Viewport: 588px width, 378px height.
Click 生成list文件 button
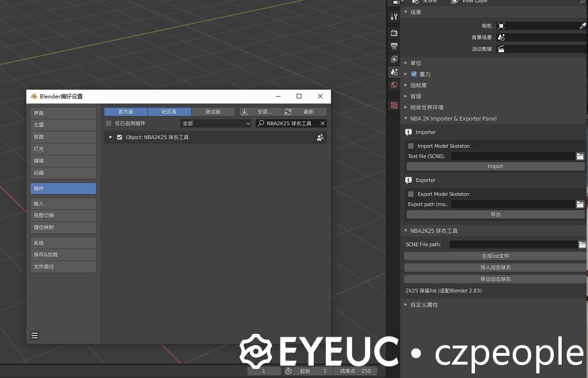[x=495, y=256]
